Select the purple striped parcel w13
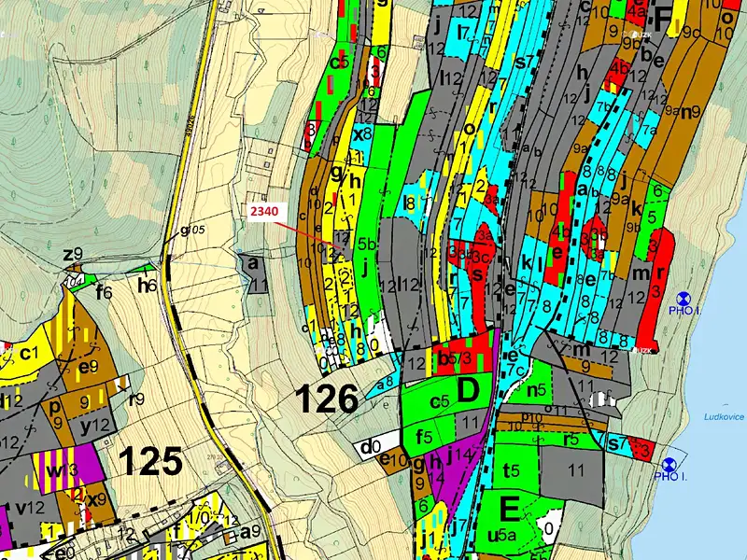The width and height of the screenshot is (747, 560). (x=67, y=470)
